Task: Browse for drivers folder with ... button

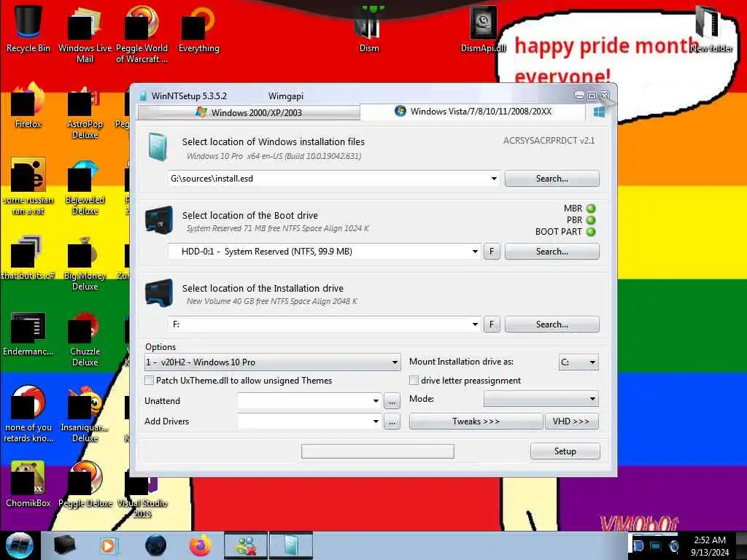Action: 392,421
